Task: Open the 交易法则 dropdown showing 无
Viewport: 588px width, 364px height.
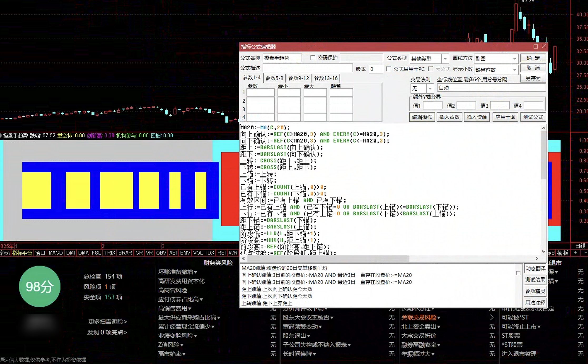Action: (x=430, y=88)
